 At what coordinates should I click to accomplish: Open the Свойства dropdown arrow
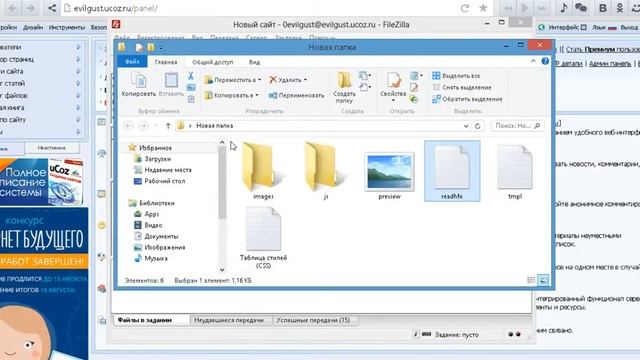[x=393, y=100]
